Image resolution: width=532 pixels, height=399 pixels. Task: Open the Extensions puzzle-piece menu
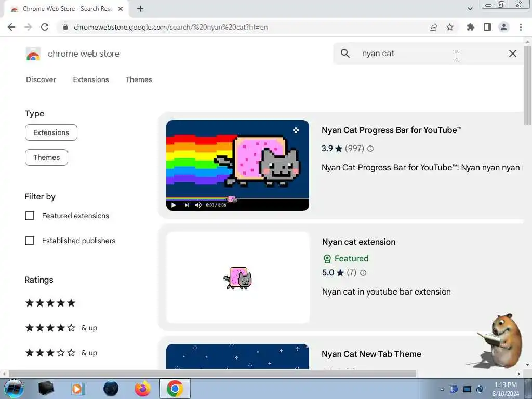coord(471,27)
